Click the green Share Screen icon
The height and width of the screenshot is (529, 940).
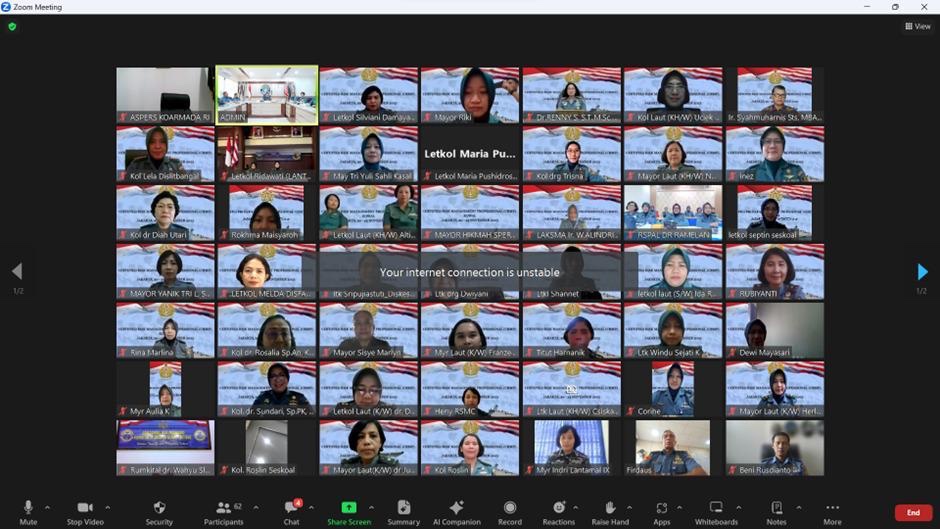(348, 508)
